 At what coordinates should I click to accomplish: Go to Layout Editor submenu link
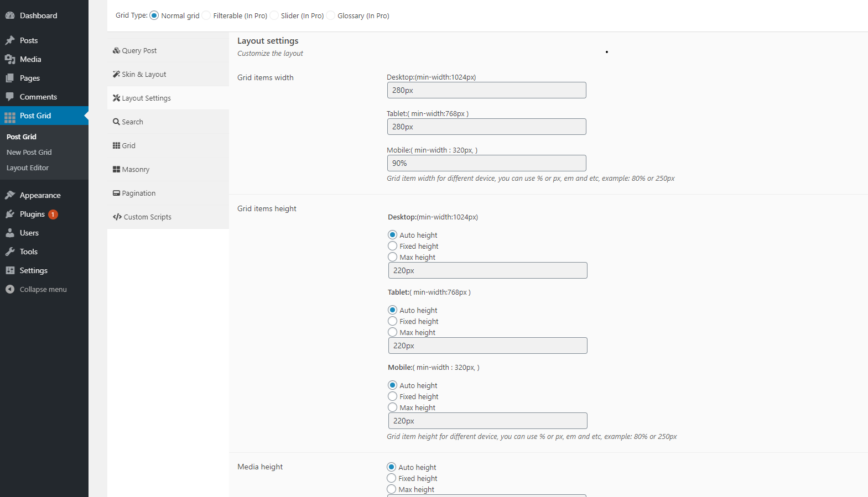pos(28,168)
